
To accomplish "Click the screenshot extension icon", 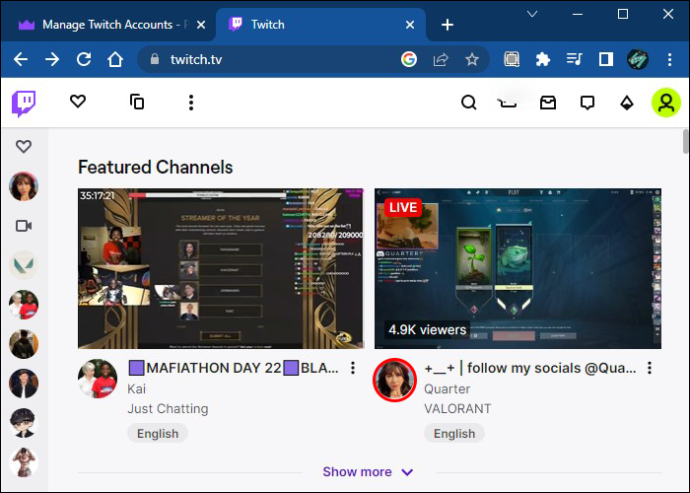I will 511,59.
